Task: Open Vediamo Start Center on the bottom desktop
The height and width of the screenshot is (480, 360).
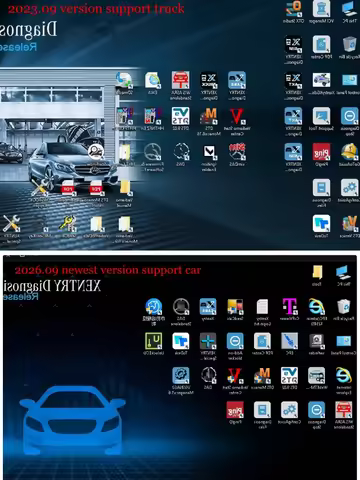Action: pos(235,376)
